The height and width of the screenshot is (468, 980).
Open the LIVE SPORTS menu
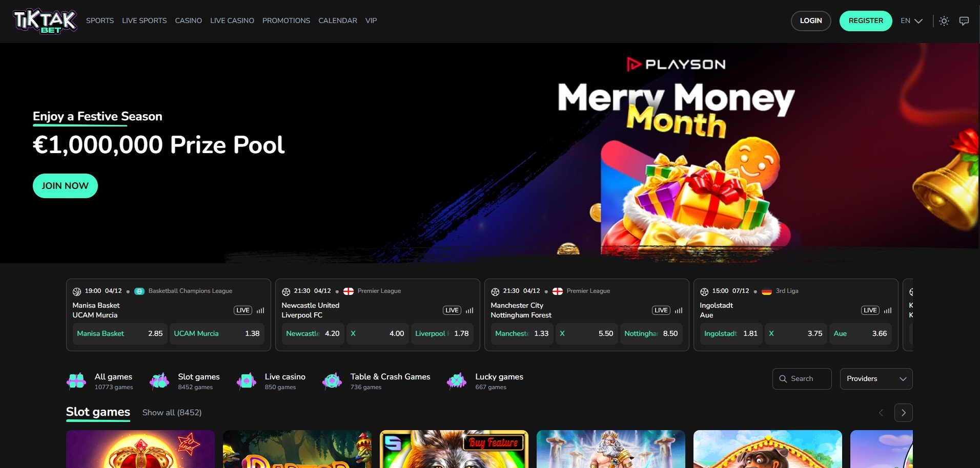pos(145,21)
